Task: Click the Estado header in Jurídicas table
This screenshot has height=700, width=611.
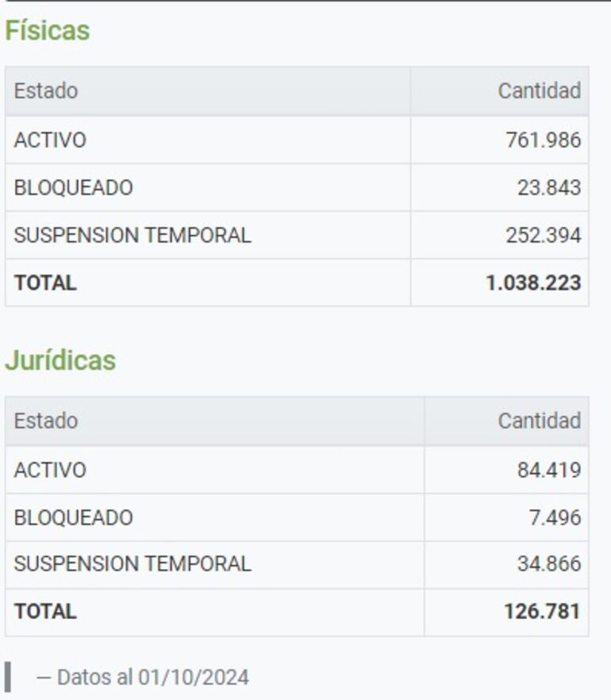Action: click(46, 421)
